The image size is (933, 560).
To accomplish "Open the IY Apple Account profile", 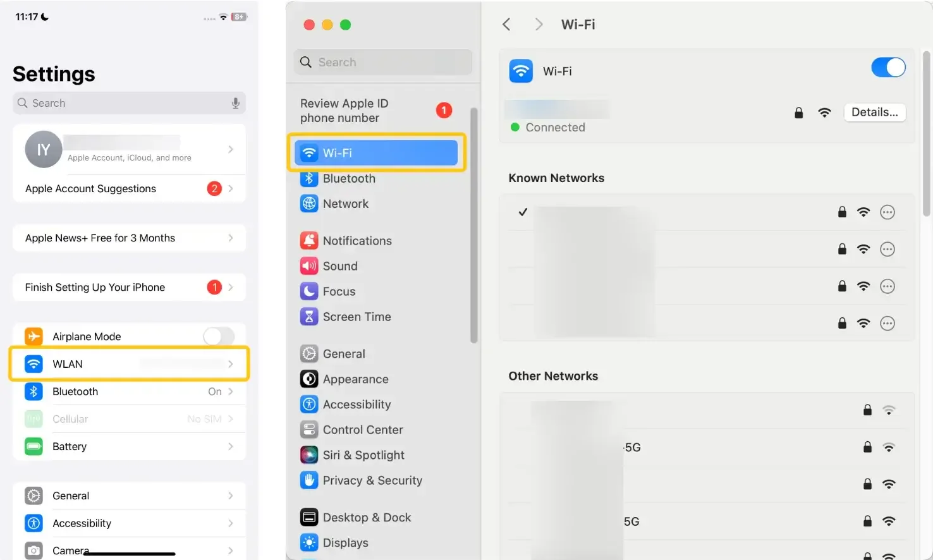I will 129,149.
